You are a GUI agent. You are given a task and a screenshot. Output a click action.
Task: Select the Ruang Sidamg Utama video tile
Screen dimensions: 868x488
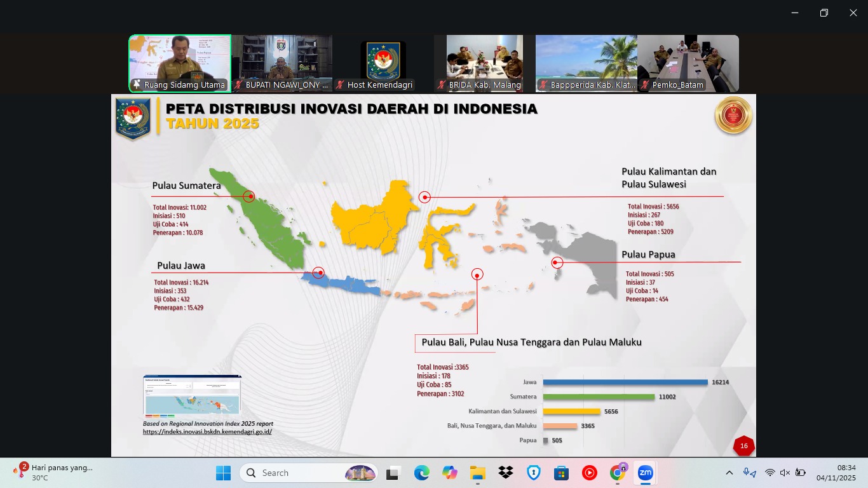pos(180,64)
